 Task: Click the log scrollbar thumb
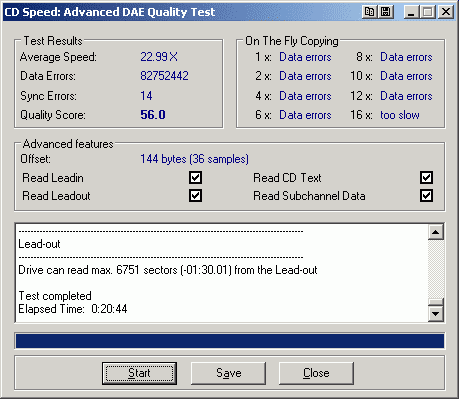tap(436, 302)
